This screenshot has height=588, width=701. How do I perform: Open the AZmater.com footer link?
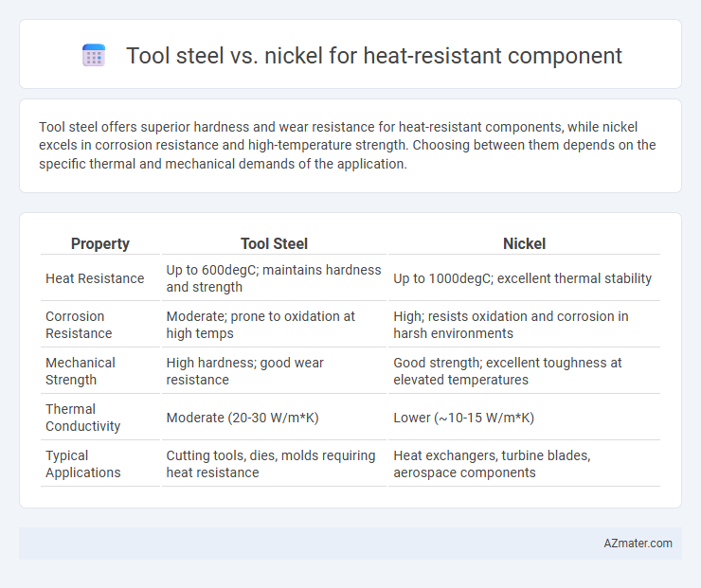pyautogui.click(x=638, y=543)
